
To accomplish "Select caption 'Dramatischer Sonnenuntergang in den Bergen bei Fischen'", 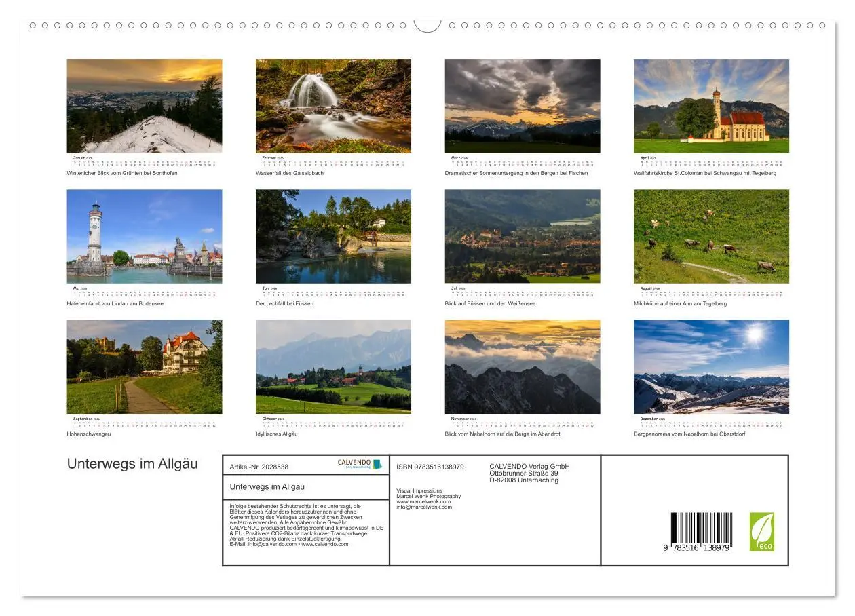I will coord(516,173).
